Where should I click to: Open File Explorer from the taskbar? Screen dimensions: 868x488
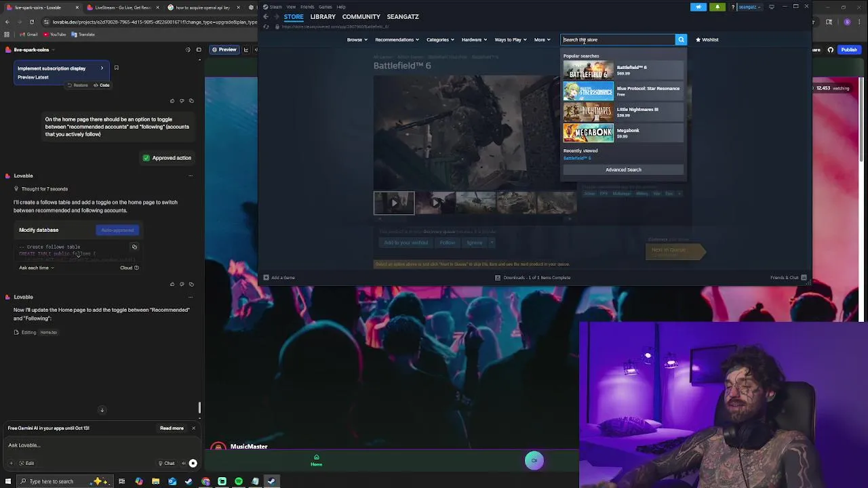(x=155, y=481)
